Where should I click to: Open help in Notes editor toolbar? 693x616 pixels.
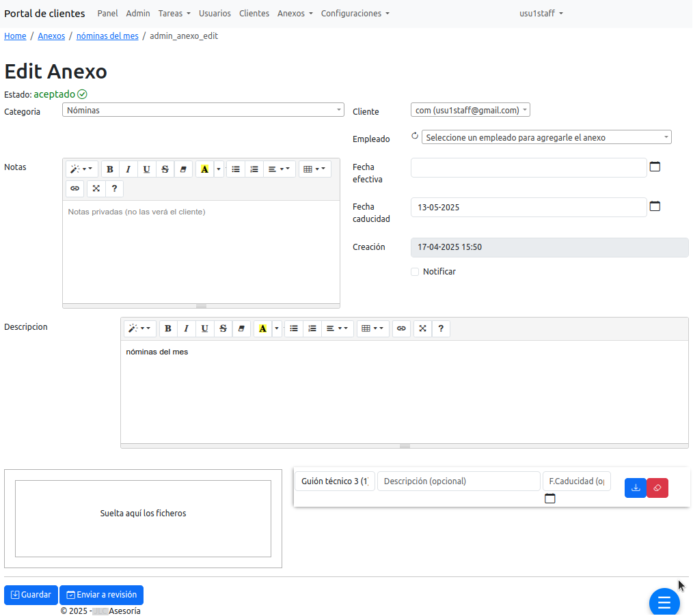114,188
